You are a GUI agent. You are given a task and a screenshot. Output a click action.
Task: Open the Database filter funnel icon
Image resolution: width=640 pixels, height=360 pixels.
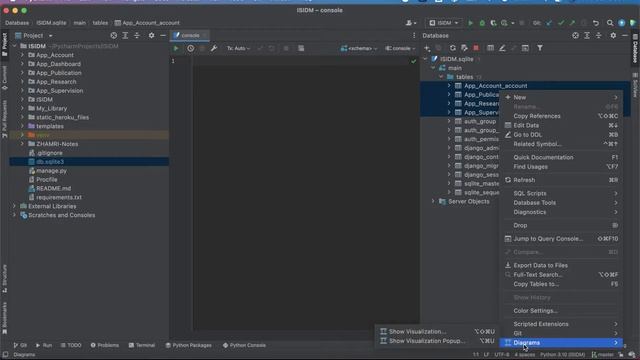coord(540,48)
